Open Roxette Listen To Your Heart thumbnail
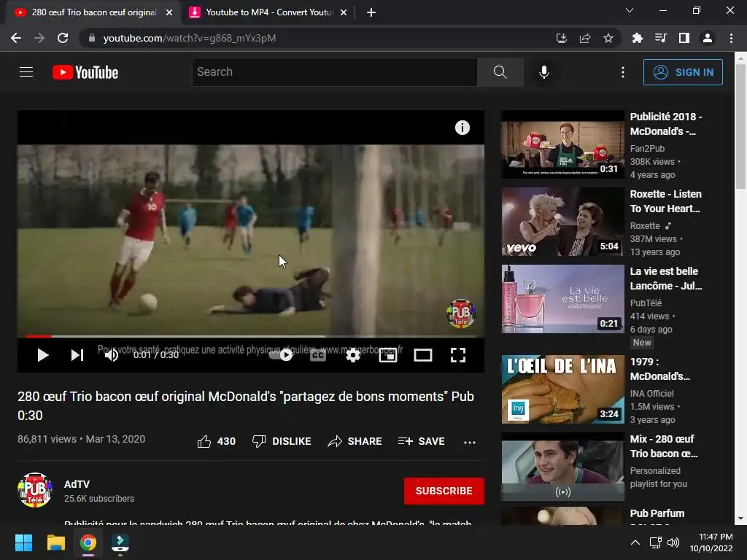747x560 pixels. coord(562,222)
